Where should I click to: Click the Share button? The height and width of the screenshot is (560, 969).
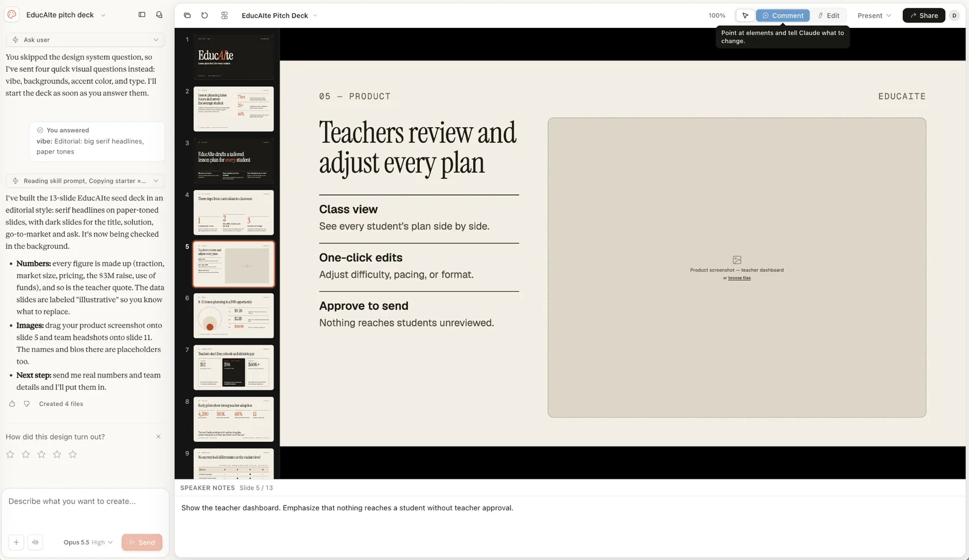coord(924,16)
